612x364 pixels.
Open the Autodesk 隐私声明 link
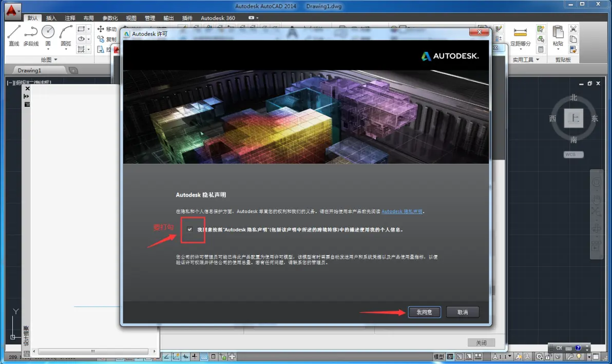[401, 212]
